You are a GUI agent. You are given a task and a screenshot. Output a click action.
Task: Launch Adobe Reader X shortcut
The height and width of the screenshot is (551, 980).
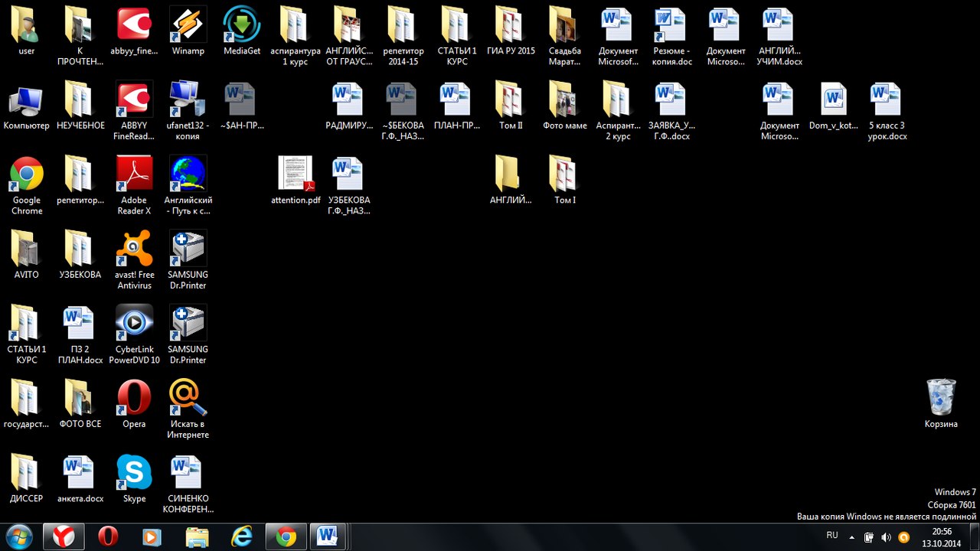(134, 184)
